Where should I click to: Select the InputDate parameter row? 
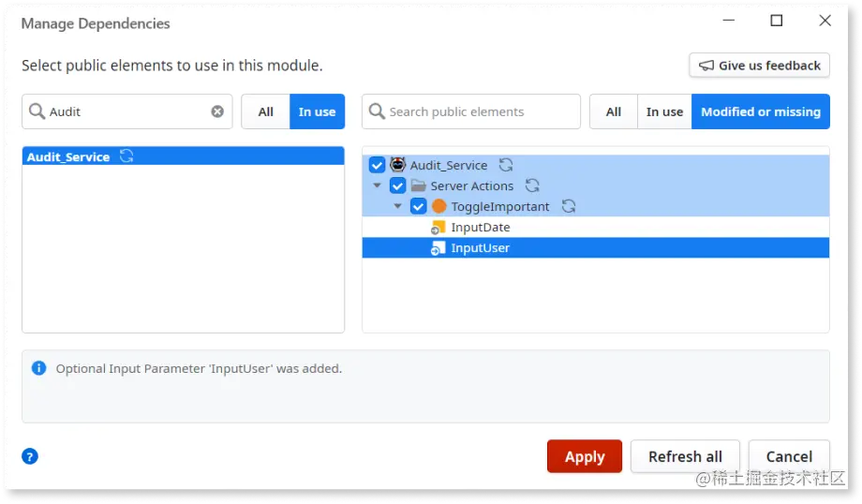tap(596, 228)
